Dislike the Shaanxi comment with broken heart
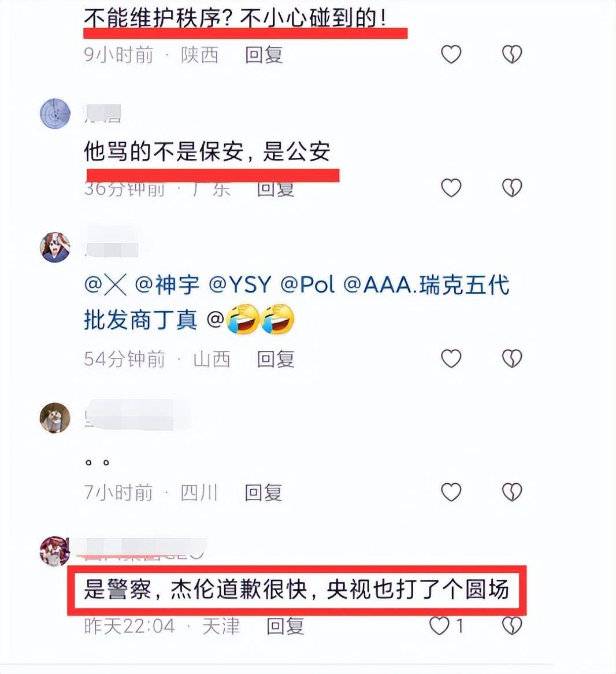Image resolution: width=616 pixels, height=674 pixels. click(x=512, y=54)
